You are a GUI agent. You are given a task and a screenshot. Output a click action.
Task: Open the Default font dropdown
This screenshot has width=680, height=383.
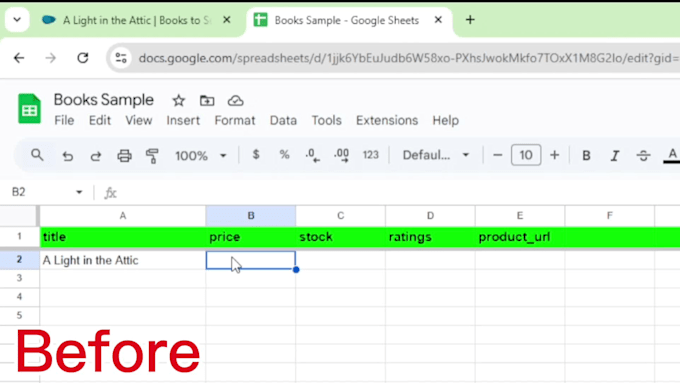coord(435,155)
